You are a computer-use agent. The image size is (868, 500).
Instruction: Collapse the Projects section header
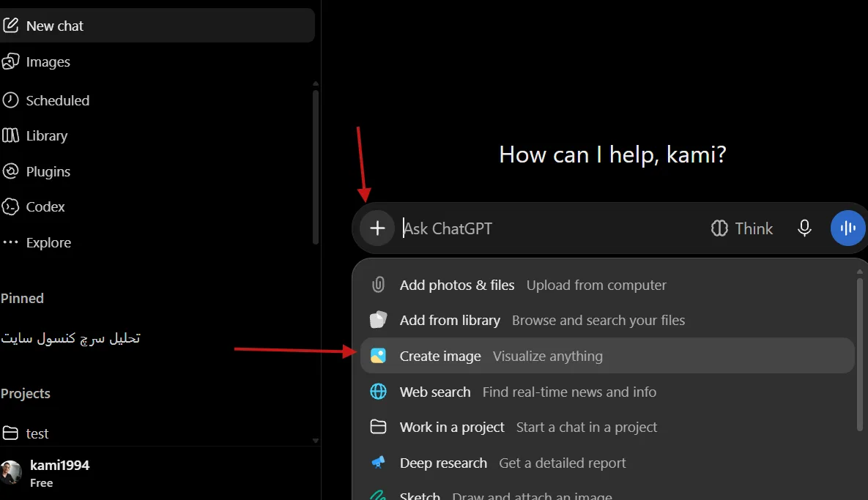[x=26, y=393]
